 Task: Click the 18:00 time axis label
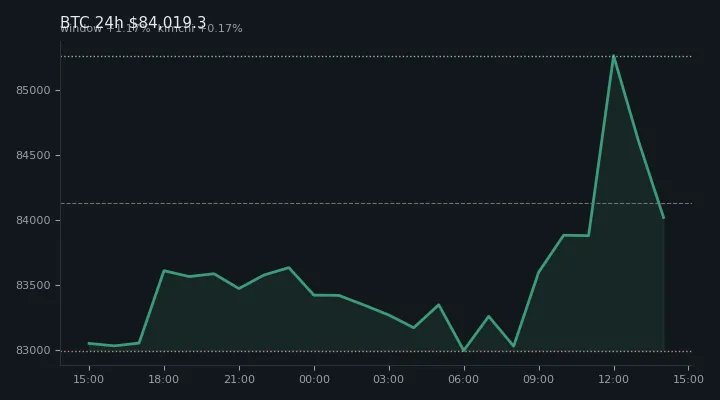163,379
